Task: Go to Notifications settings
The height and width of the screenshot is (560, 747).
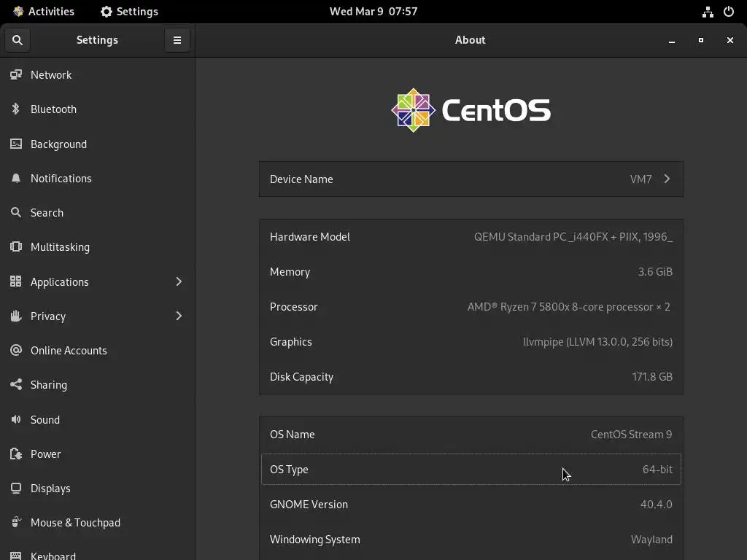Action: 97,178
